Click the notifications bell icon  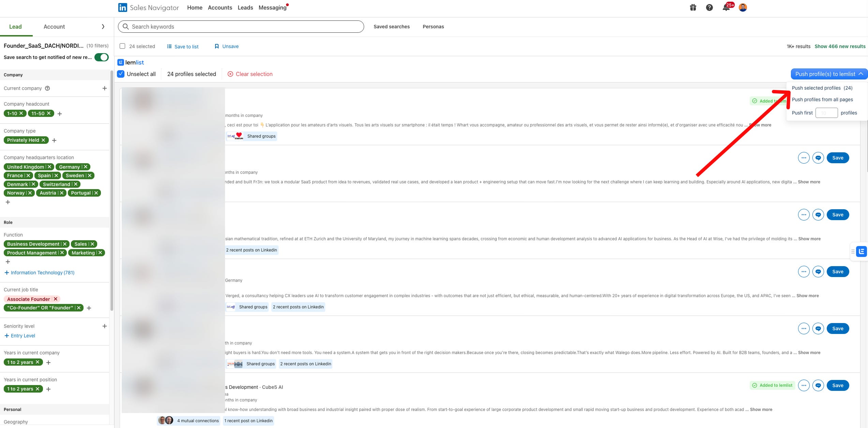pyautogui.click(x=726, y=8)
